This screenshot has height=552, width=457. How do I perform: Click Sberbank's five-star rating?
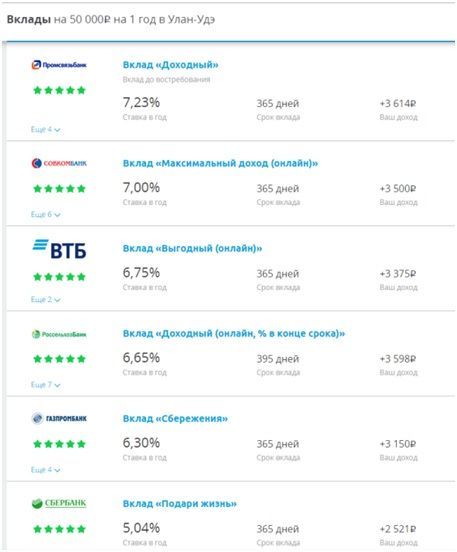click(59, 529)
